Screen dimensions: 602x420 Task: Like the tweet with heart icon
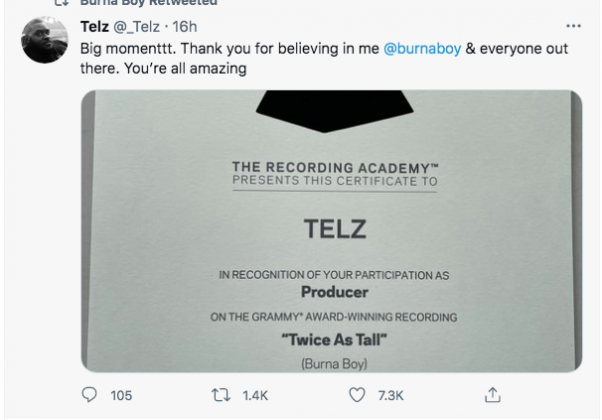point(355,395)
